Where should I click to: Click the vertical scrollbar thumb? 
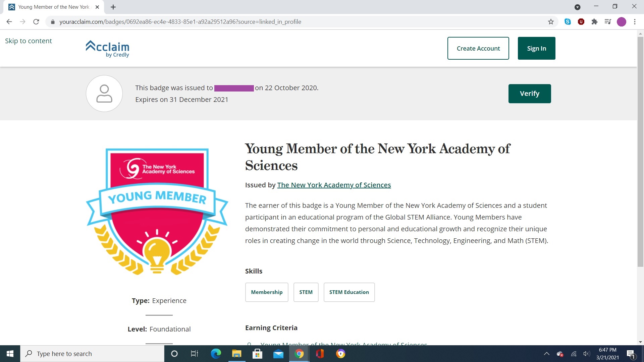(640, 152)
